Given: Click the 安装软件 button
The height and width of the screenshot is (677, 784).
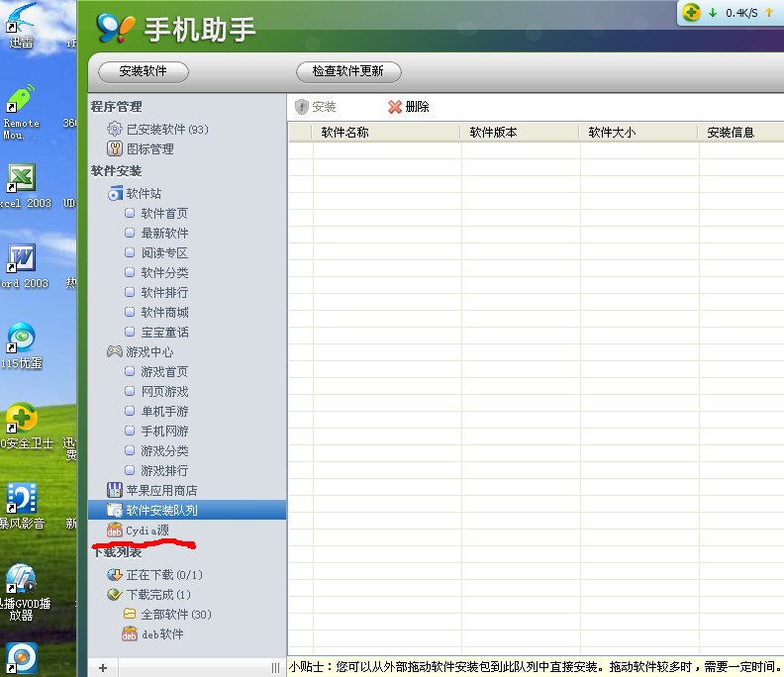Looking at the screenshot, I should pos(143,71).
